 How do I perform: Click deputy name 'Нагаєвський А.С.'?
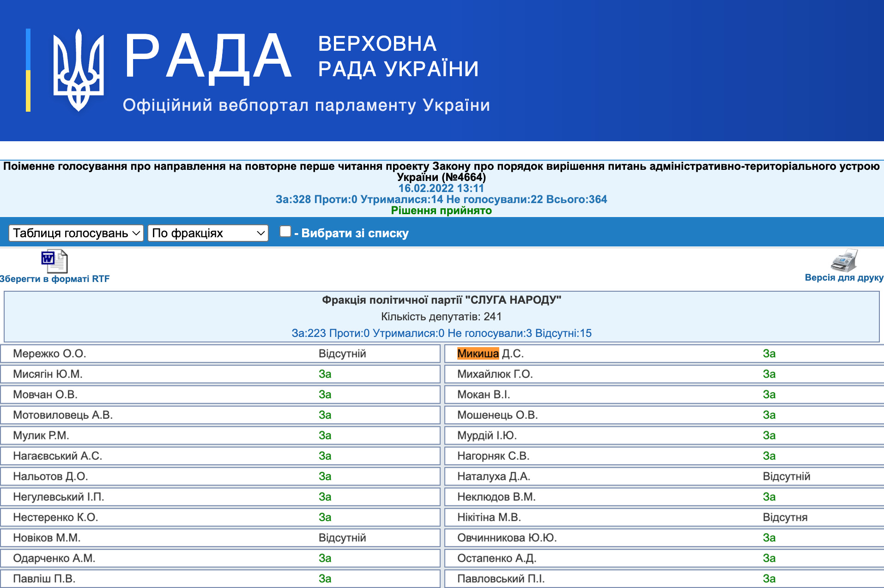click(58, 456)
